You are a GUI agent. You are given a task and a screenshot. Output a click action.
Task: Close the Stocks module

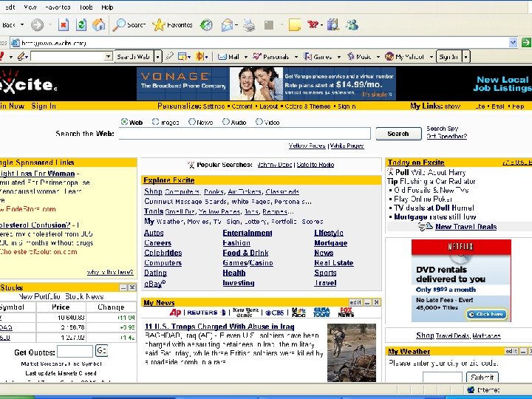tap(132, 287)
